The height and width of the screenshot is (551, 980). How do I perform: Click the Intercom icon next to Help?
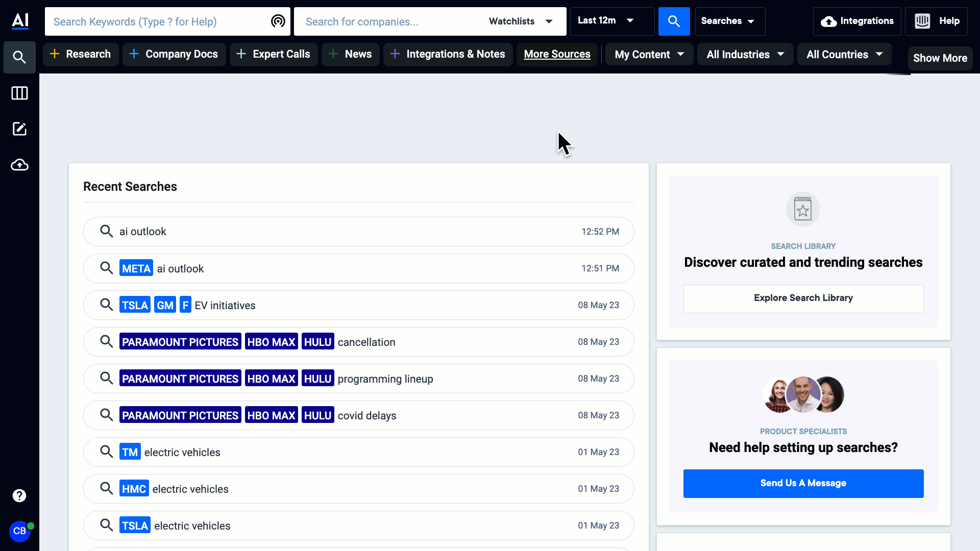(x=922, y=21)
